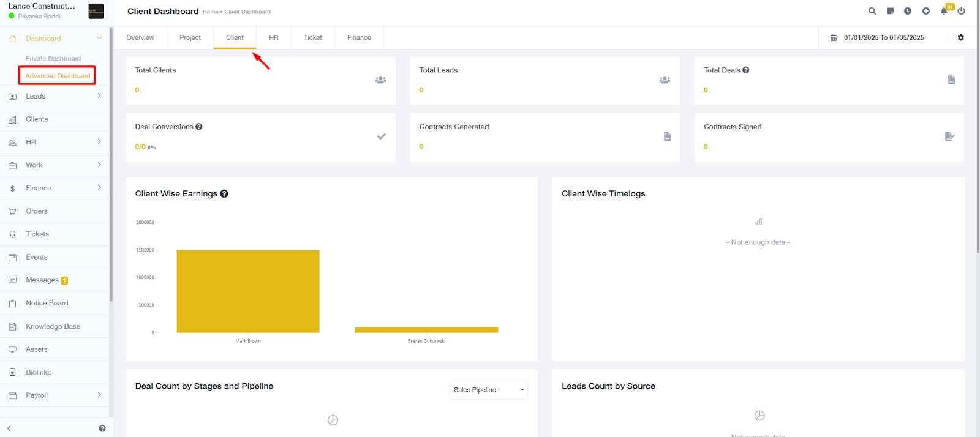Show help tooltip for Client Wise Earnings
Image resolution: width=980 pixels, height=437 pixels.
224,194
